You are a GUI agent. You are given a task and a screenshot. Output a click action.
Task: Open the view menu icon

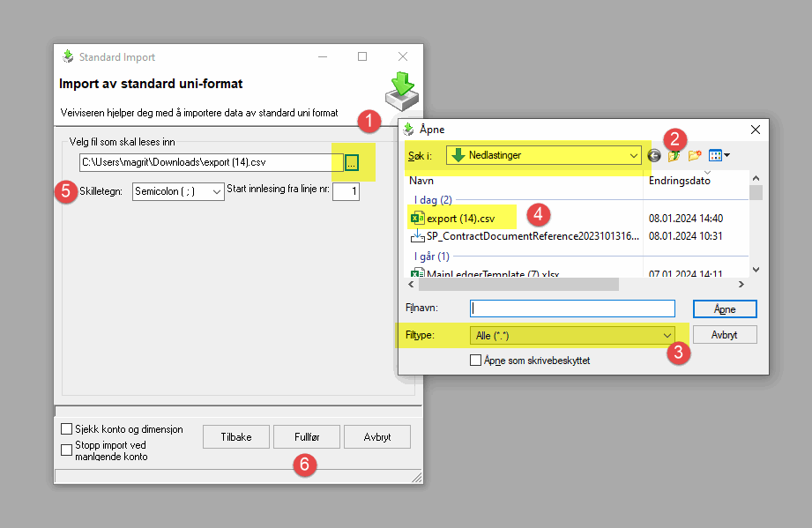tap(719, 156)
